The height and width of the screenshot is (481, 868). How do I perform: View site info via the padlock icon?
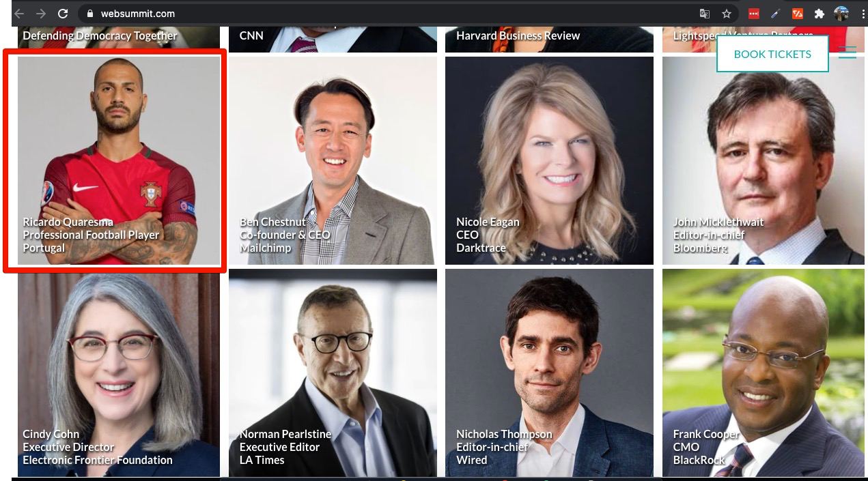tap(89, 14)
